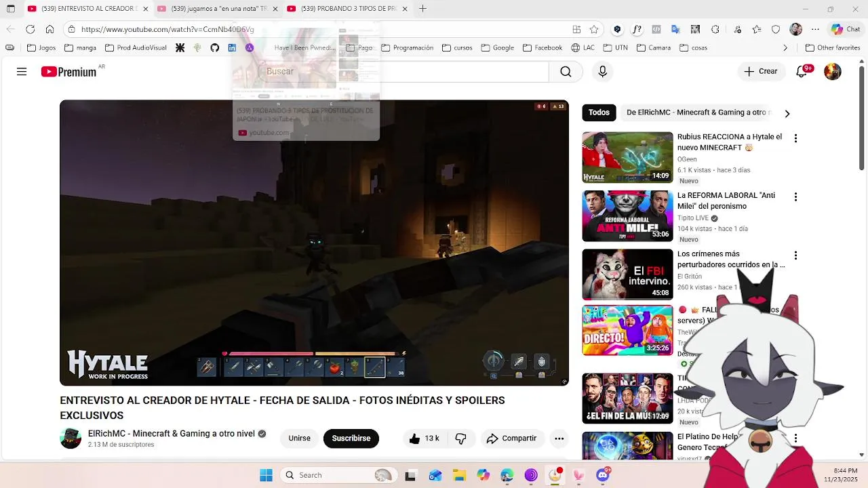Image resolution: width=868 pixels, height=488 pixels.
Task: Click the Windows Start button
Action: 266,475
